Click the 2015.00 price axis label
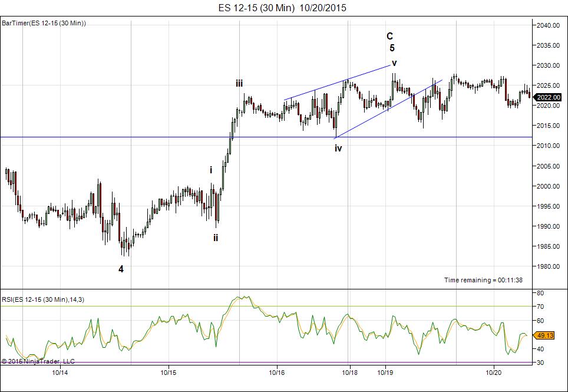 point(549,126)
